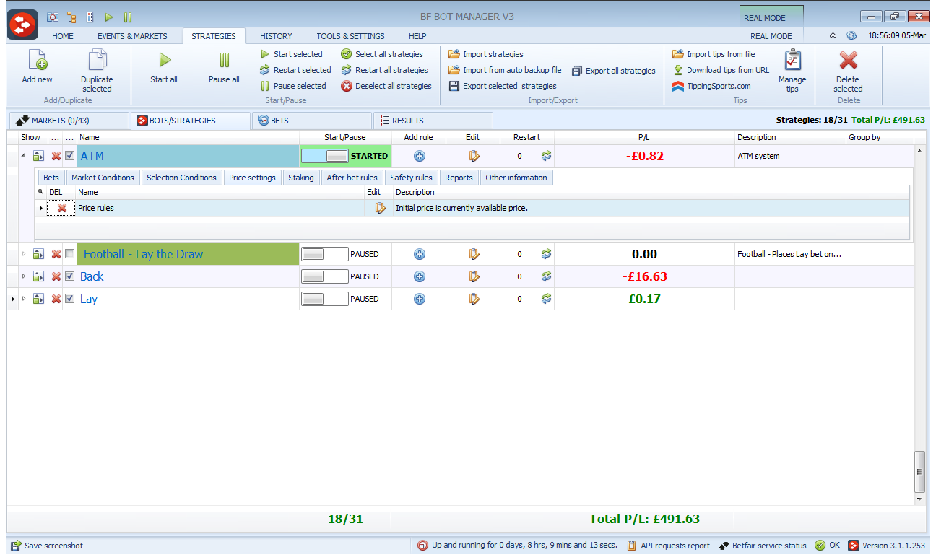Viewport: 936px width, 560px height.
Task: Open the STRATEGIES ribbon tab
Action: coord(214,36)
